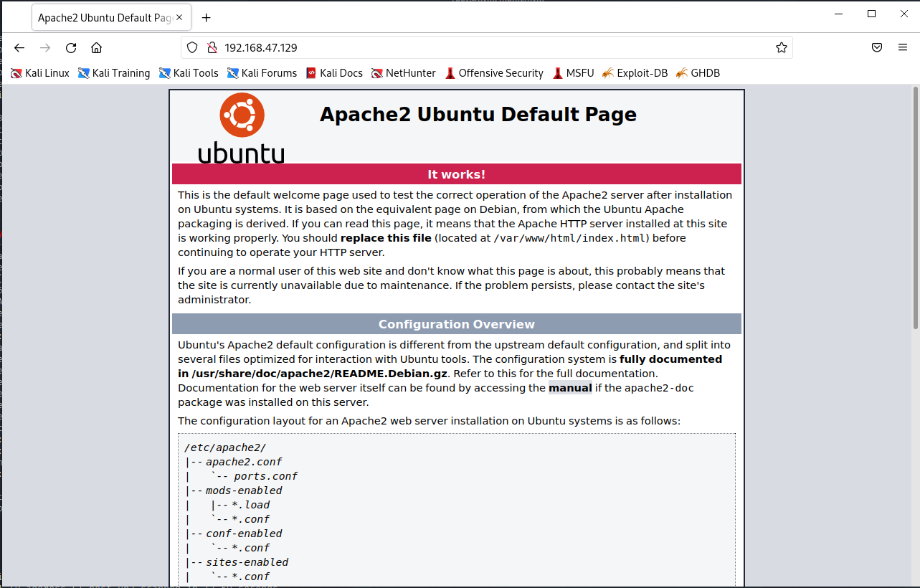Click the /etc/apache2/ line in config tree
The height and width of the screenshot is (588, 920).
point(225,447)
